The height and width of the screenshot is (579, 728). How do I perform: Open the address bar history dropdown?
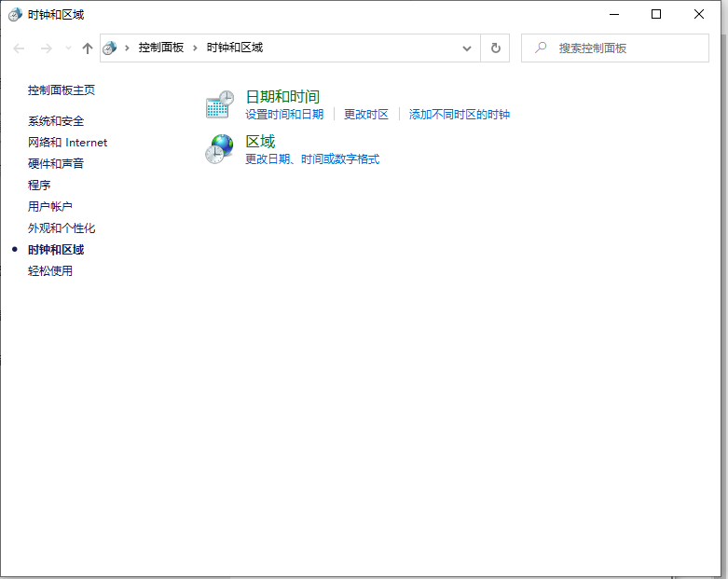(x=467, y=48)
